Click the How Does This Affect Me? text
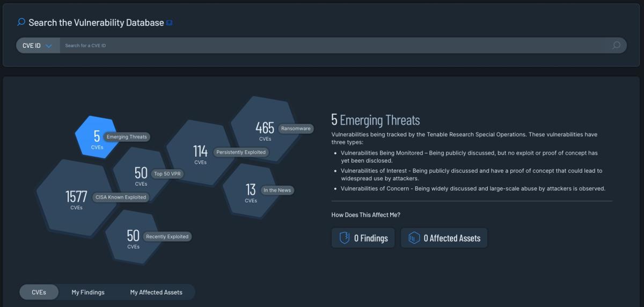Image resolution: width=644 pixels, height=307 pixels. pyautogui.click(x=366, y=215)
